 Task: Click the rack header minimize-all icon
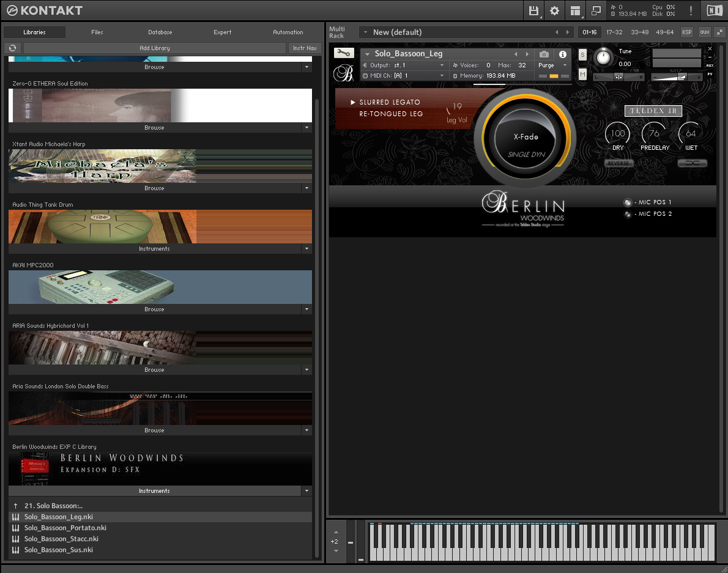[x=719, y=32]
